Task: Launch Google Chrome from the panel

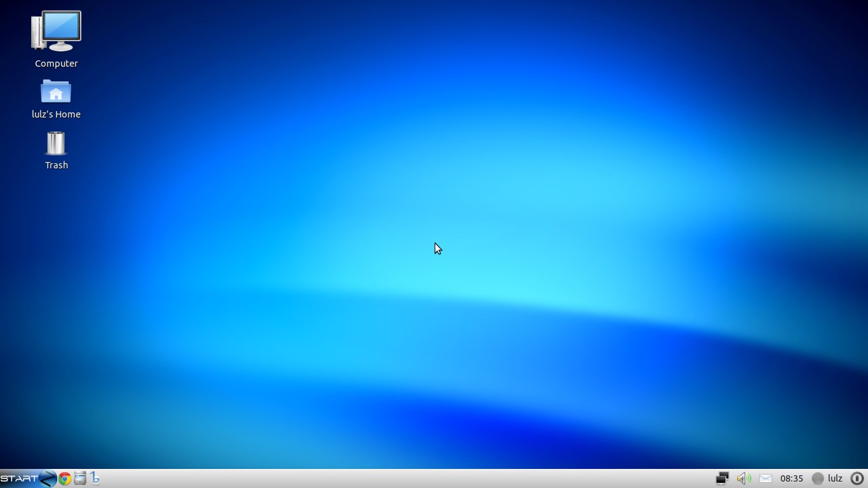Action: tap(65, 478)
